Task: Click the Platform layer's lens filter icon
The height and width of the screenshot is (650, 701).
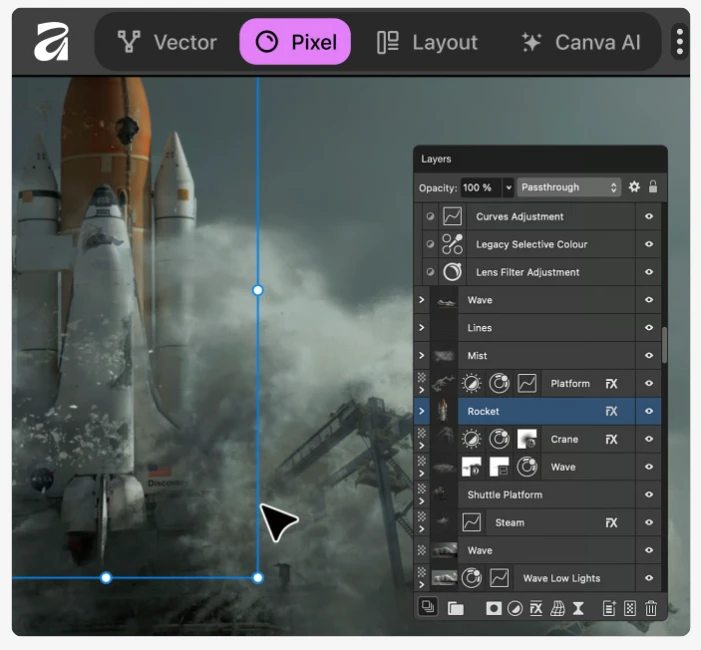Action: click(499, 384)
